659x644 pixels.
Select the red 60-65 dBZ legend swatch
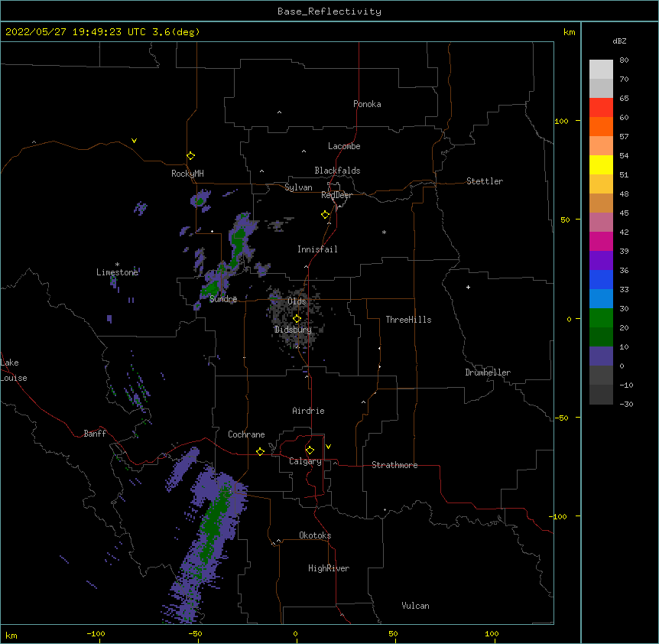(x=601, y=107)
